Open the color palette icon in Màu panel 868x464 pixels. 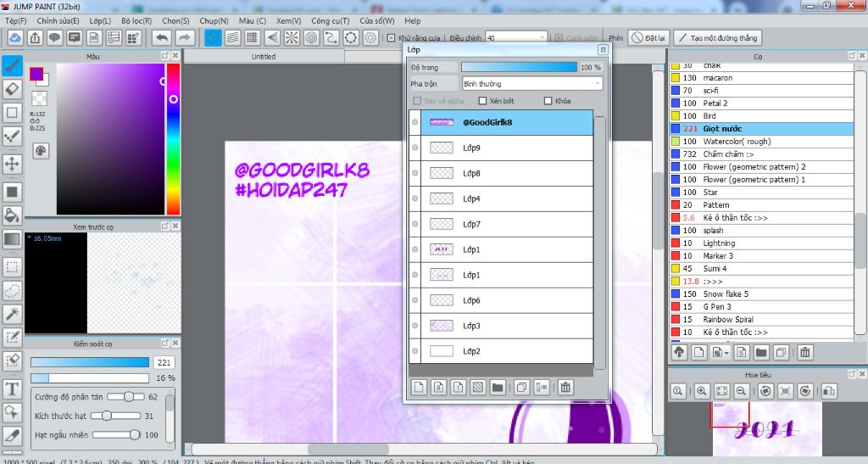pos(41,151)
